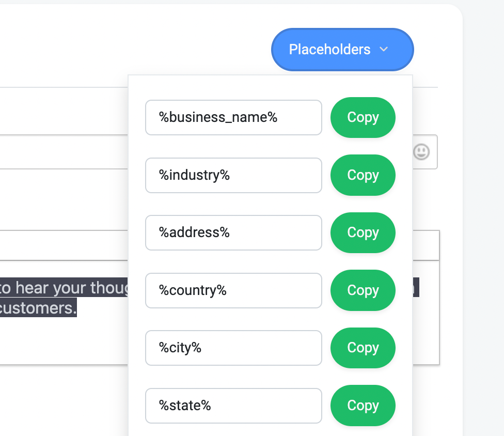Select the %country% text field
504x436 pixels.
[233, 290]
